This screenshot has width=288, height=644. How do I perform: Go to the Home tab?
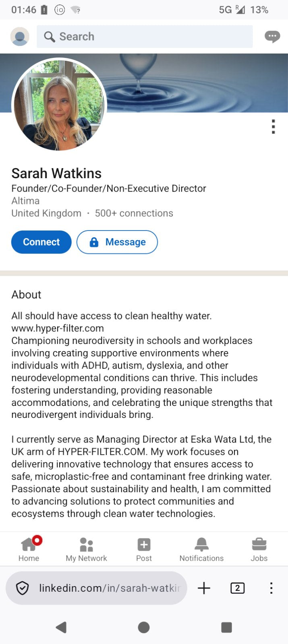click(x=29, y=549)
